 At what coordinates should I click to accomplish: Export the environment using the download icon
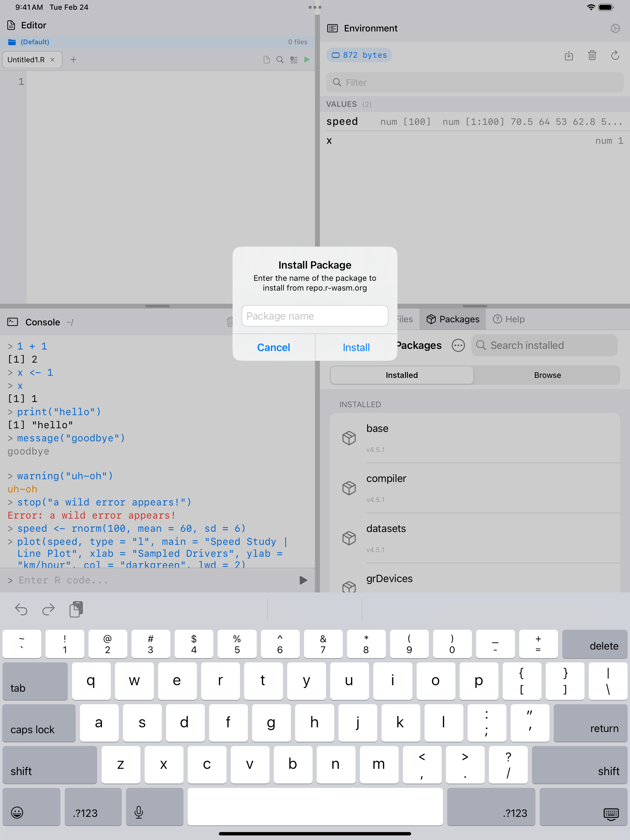pyautogui.click(x=569, y=56)
